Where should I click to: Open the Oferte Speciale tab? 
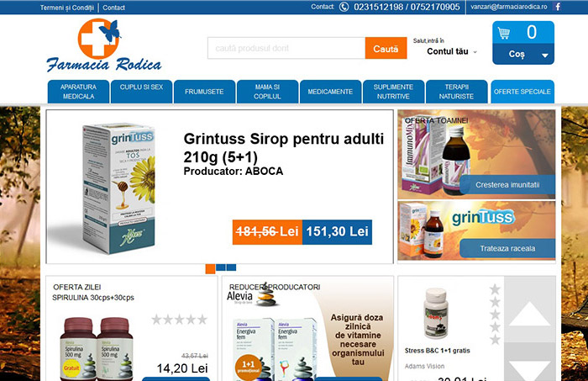[522, 92]
